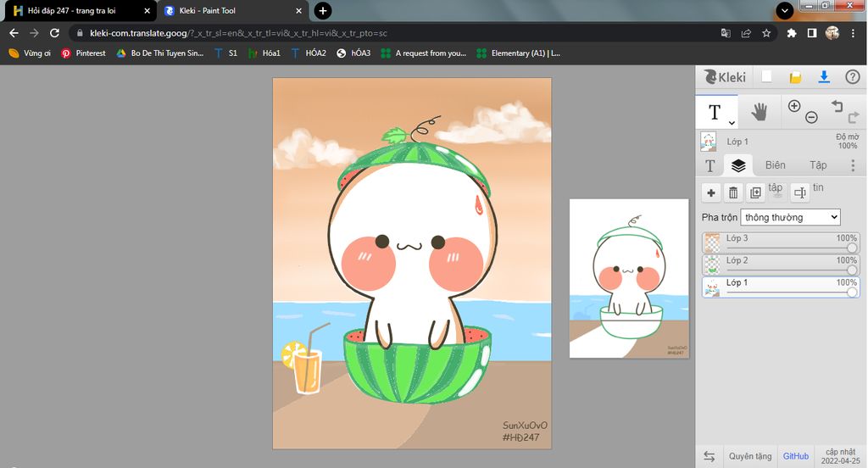Click the current layer preview beside Độ mờ
Viewport: 868px width, 468px height.
(709, 142)
